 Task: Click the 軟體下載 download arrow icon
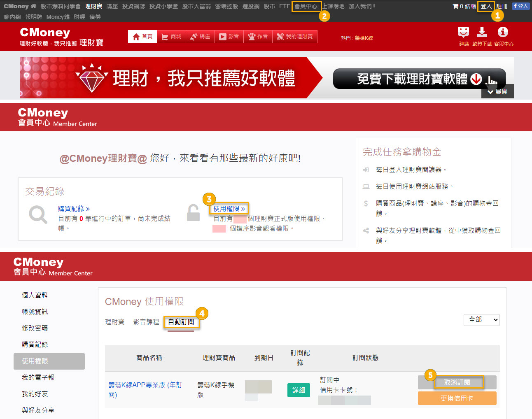coord(482,32)
